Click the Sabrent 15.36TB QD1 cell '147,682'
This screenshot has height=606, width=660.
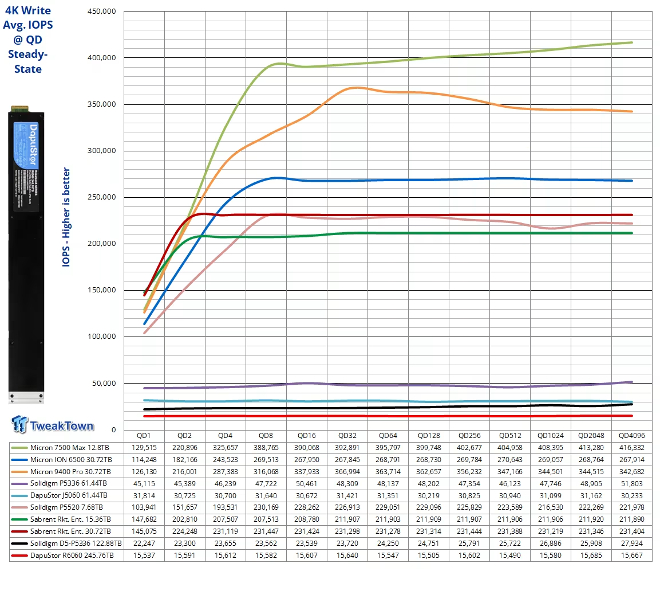(144, 519)
